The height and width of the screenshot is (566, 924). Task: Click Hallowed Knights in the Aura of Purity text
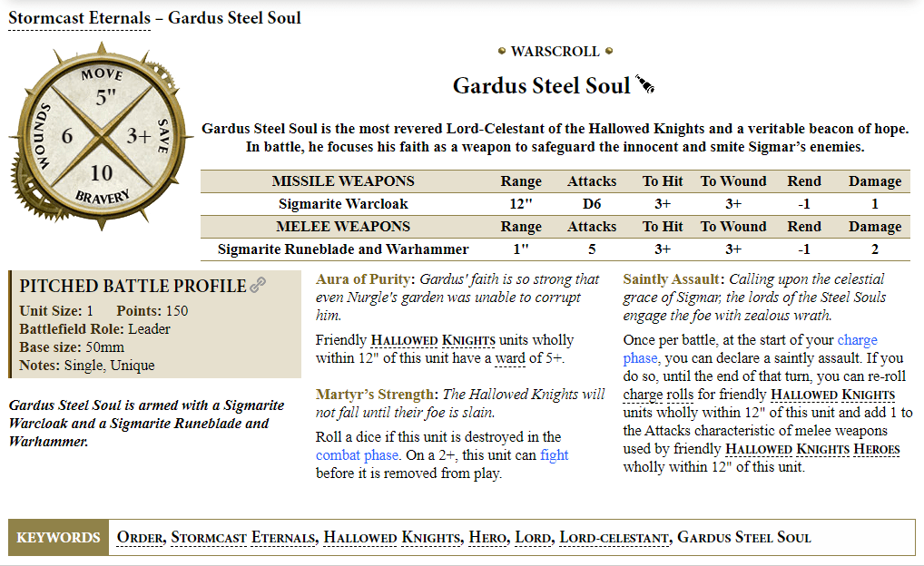(433, 340)
